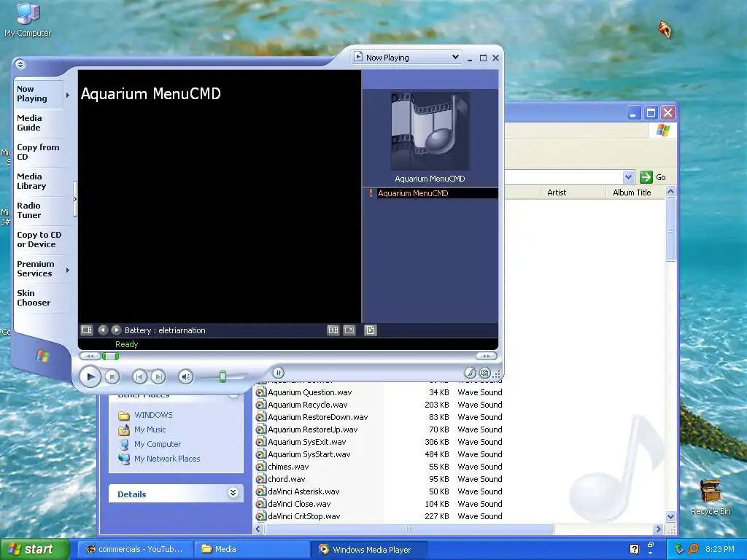Expand the Premium Services arrow

68,270
